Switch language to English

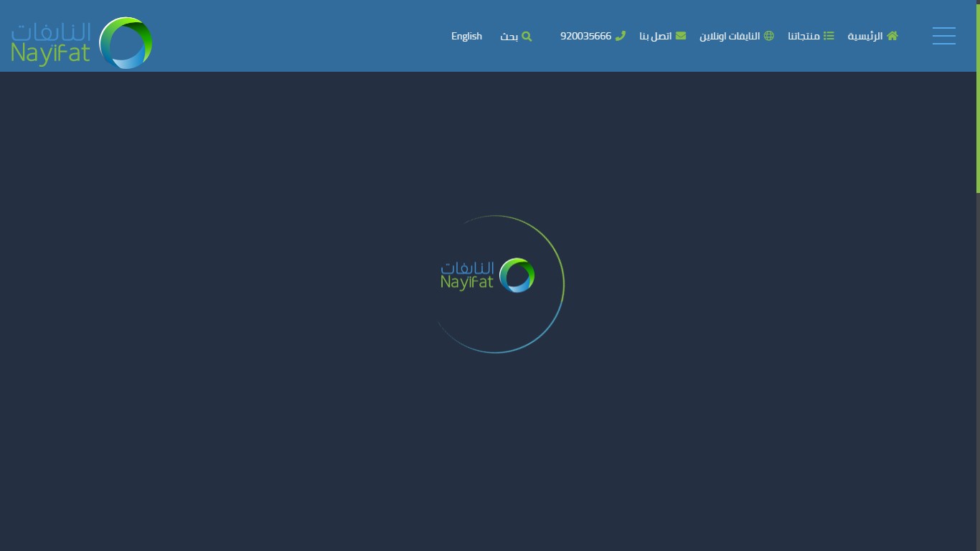(466, 36)
